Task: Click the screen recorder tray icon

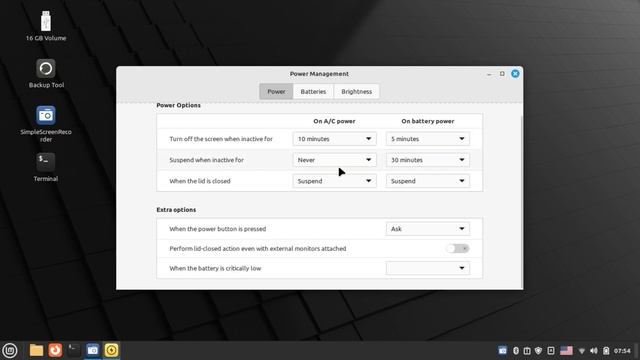Action: (x=502, y=351)
